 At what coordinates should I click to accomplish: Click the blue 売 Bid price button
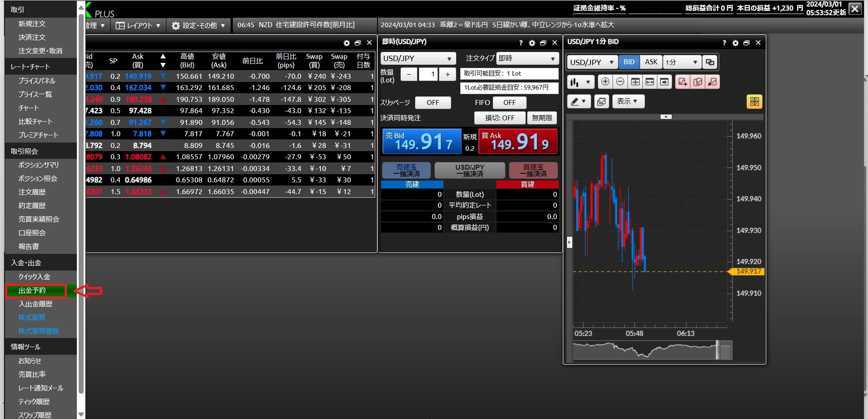[421, 142]
